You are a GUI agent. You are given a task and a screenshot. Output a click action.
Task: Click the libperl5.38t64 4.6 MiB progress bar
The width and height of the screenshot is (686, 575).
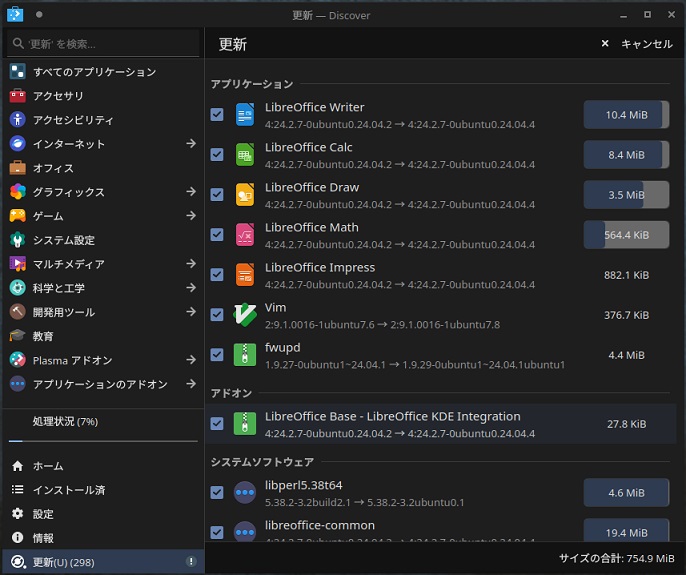point(626,493)
